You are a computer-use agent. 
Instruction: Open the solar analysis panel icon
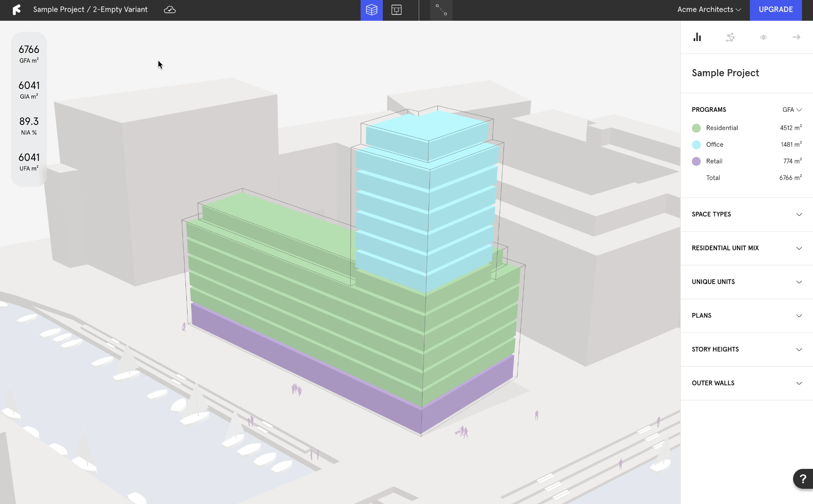(730, 37)
